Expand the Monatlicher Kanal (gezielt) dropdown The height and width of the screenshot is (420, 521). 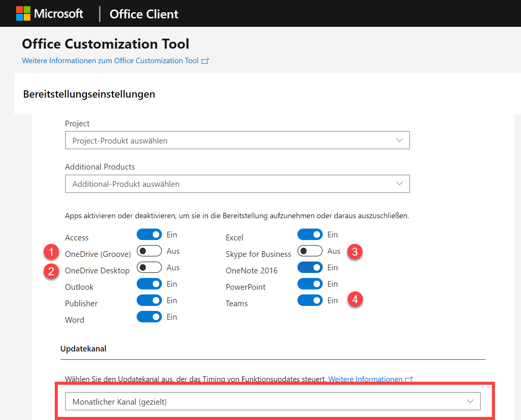point(273,401)
